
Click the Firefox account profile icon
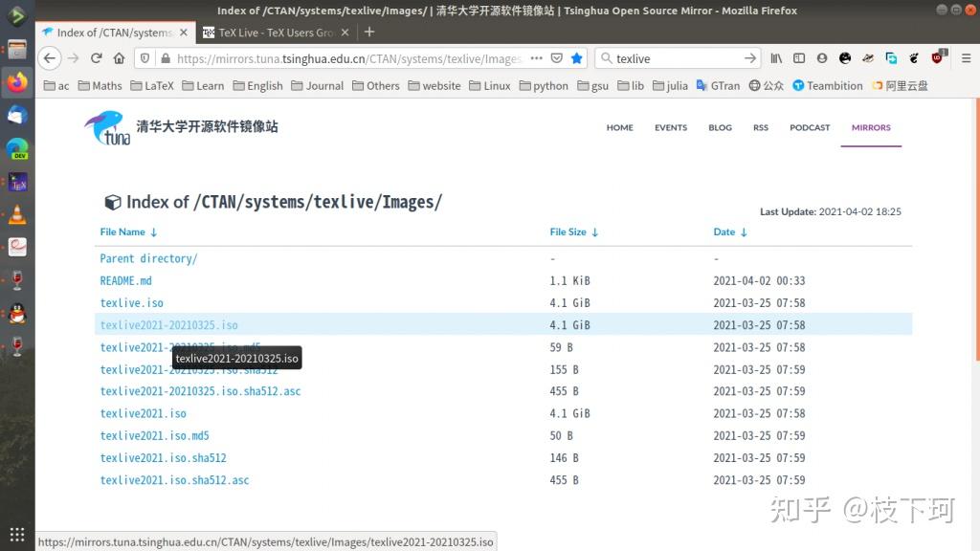(x=823, y=58)
